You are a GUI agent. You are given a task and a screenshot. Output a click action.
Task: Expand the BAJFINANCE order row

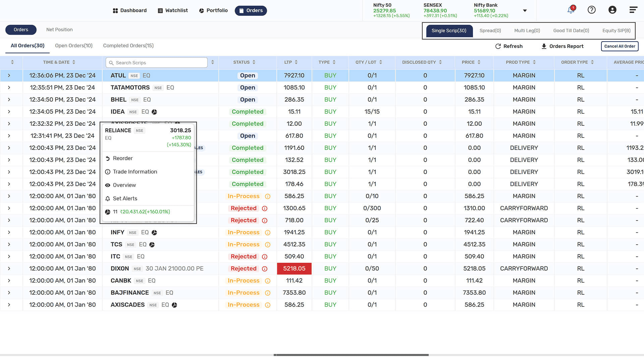[x=9, y=293]
